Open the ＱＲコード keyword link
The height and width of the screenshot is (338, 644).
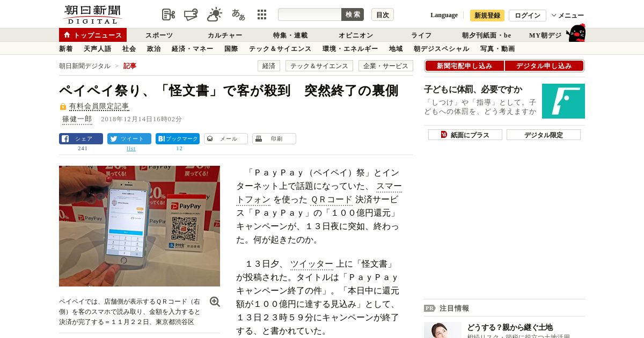(x=332, y=200)
